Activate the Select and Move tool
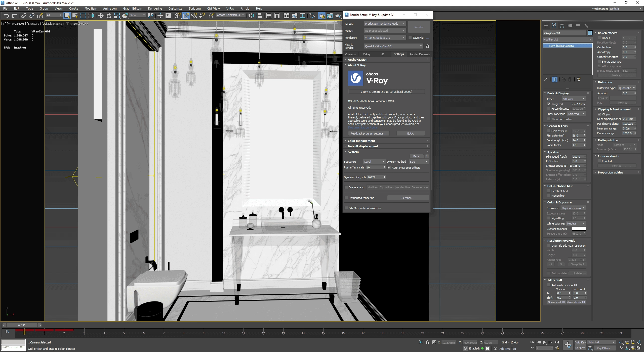The image size is (644, 352). pos(101,16)
